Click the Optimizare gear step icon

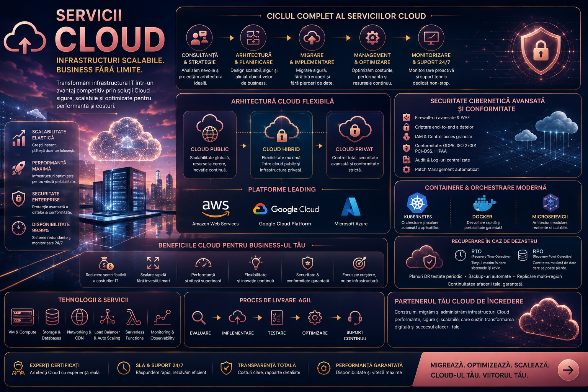315,318
